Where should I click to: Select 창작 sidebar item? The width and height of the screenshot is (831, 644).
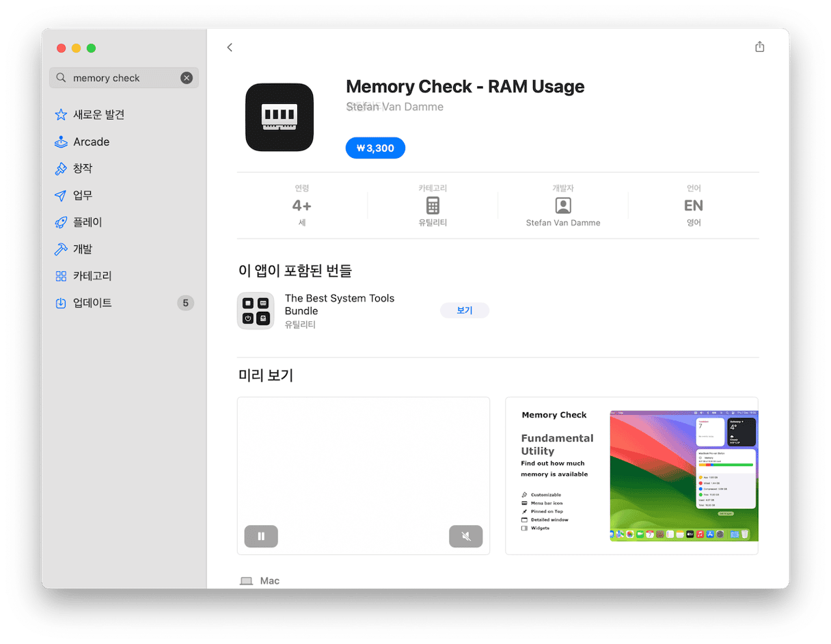tap(124, 168)
